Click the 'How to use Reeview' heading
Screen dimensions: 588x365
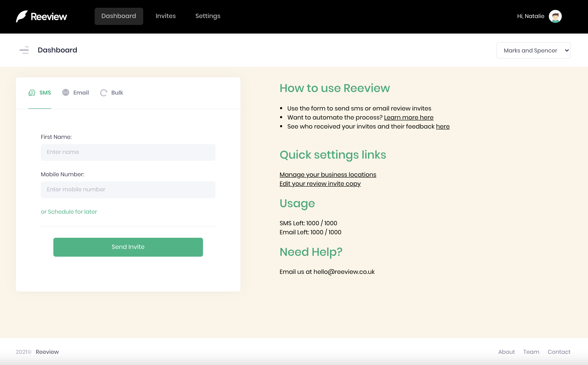(x=334, y=88)
